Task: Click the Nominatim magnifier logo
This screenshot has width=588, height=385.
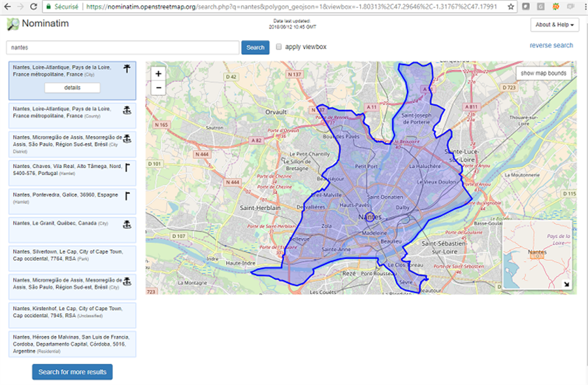Action: tap(13, 24)
